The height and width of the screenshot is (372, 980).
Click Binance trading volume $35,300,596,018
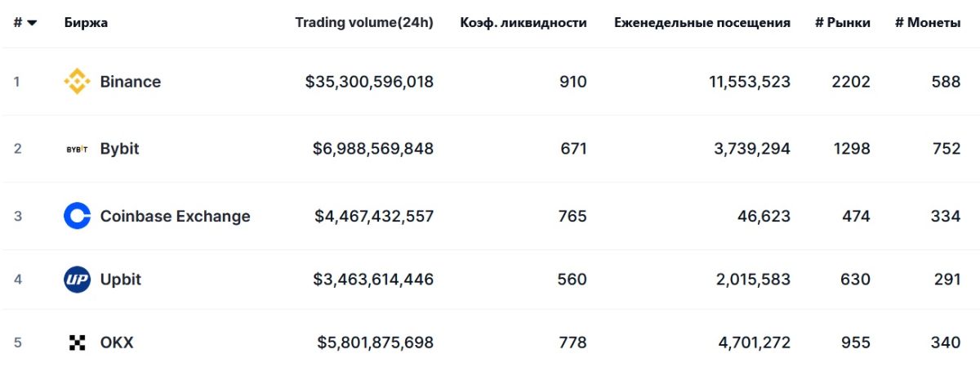pos(369,82)
